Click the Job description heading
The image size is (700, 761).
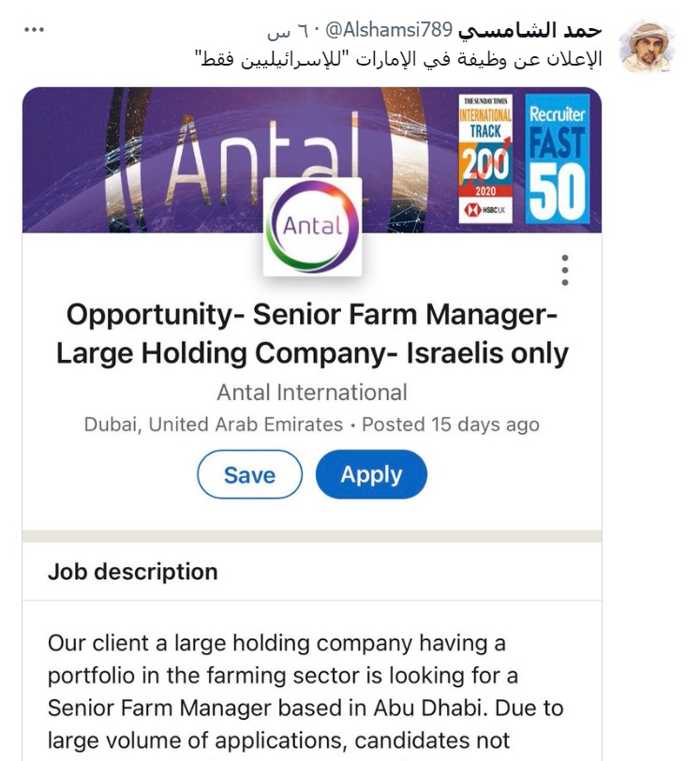[133, 572]
